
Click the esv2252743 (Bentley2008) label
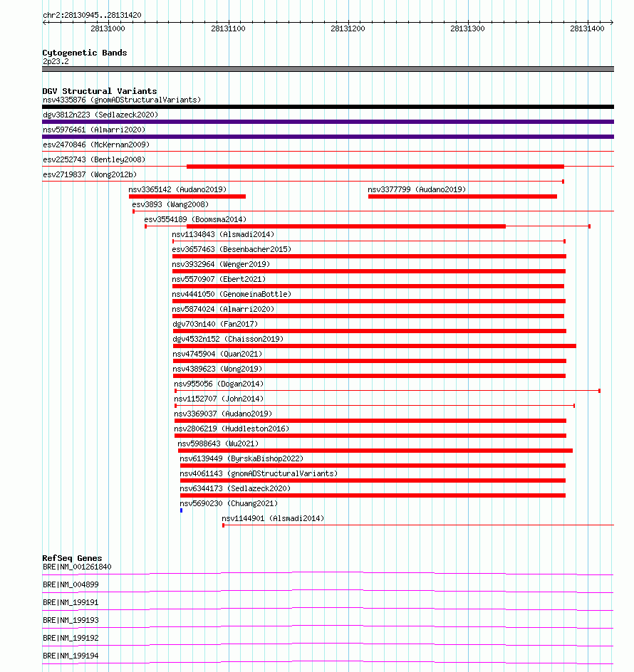[x=94, y=160]
